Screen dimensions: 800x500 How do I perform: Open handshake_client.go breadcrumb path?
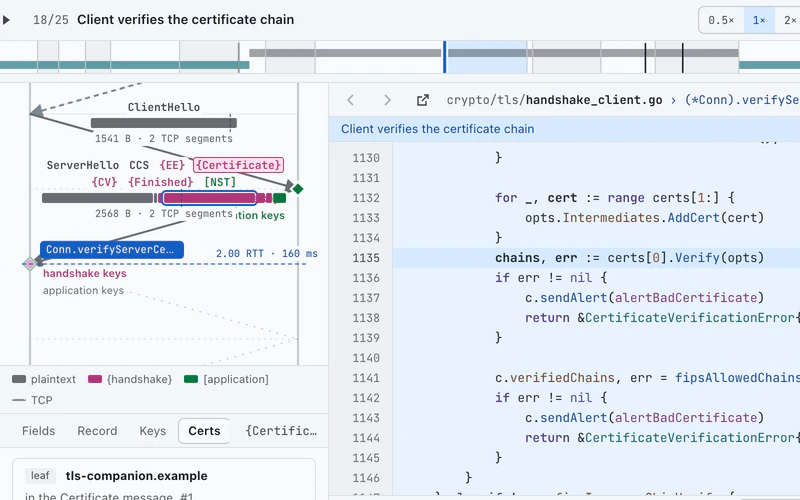click(554, 100)
